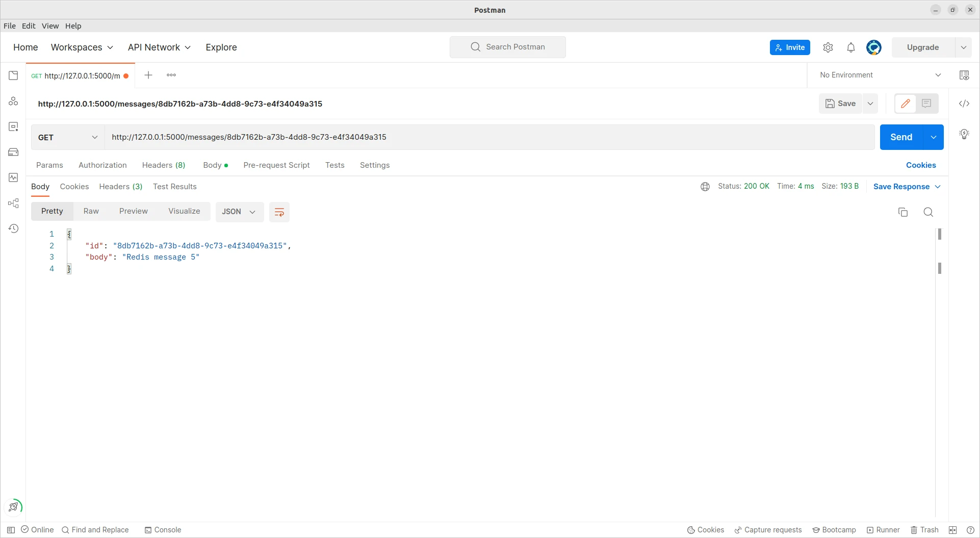Toggle line wrap in response

(279, 212)
